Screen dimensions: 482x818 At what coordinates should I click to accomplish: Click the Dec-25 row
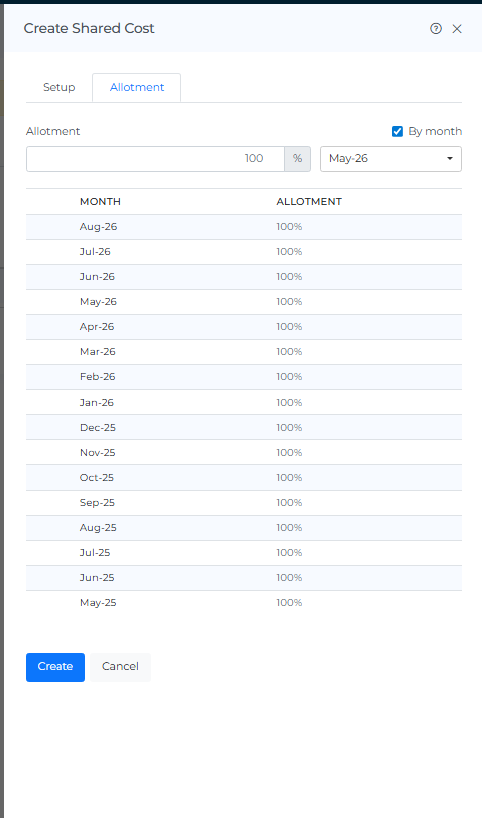[x=244, y=427]
